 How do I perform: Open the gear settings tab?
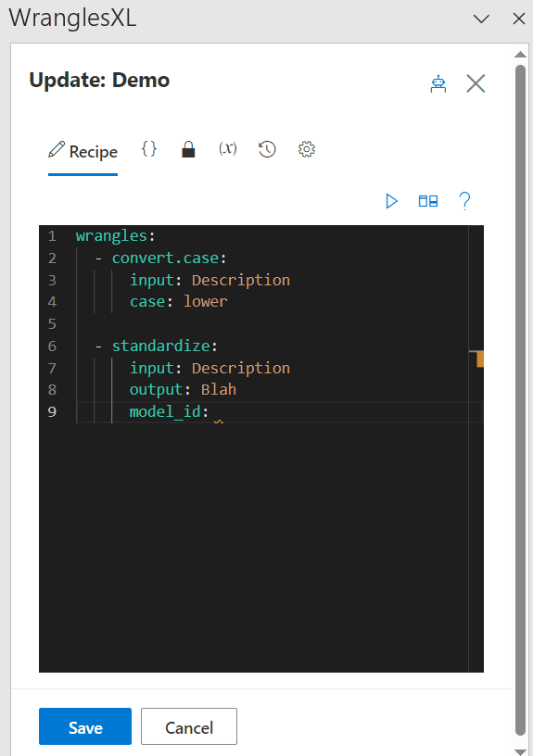[306, 149]
